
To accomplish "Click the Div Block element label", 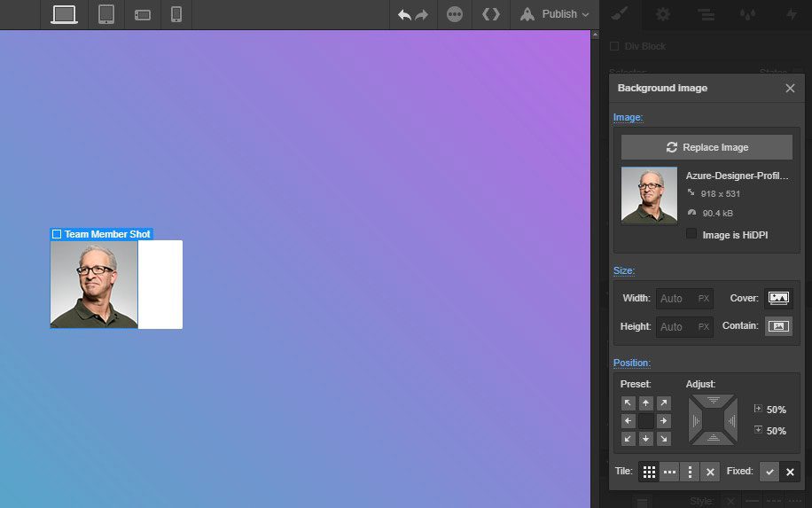I will tap(644, 46).
